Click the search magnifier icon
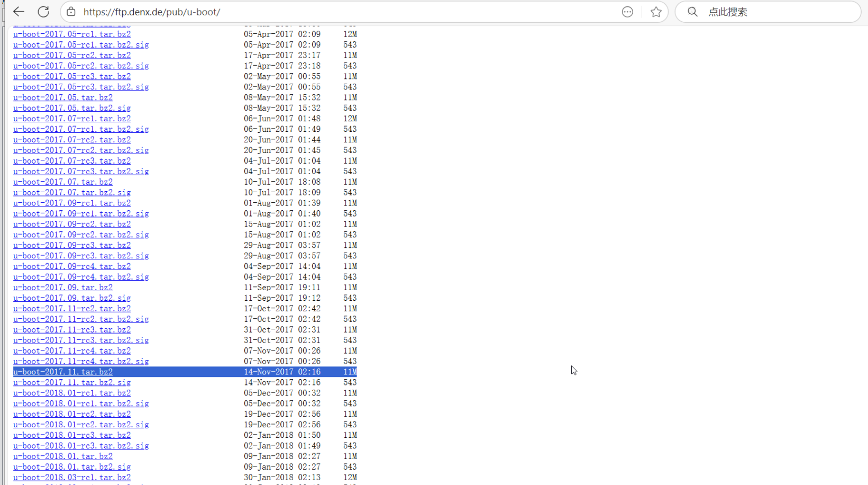This screenshot has height=485, width=868. tap(692, 12)
